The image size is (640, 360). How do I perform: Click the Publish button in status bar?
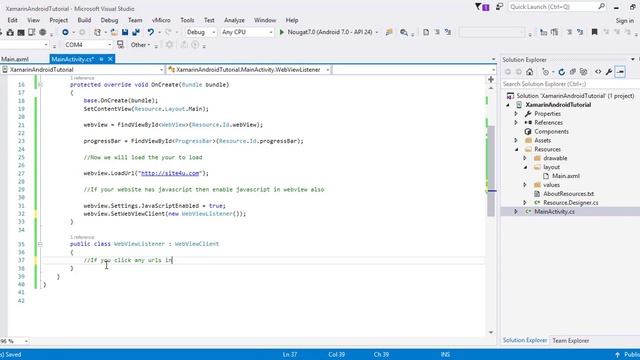(628, 354)
